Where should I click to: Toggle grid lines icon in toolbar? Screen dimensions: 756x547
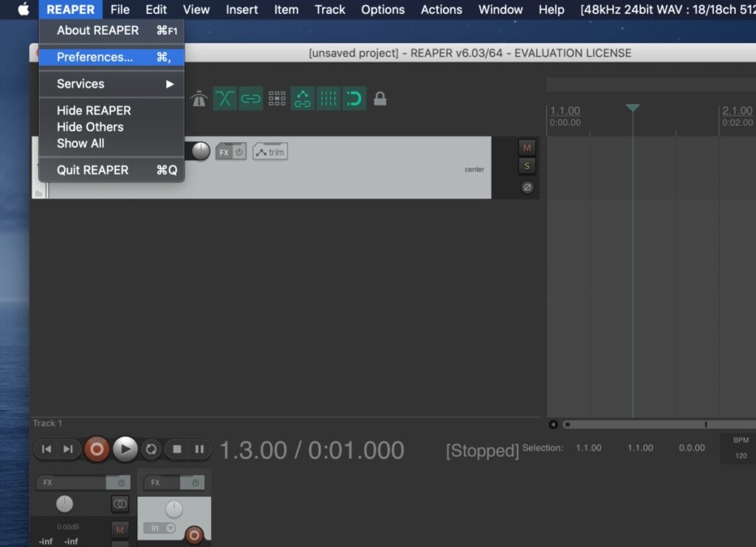(x=329, y=99)
